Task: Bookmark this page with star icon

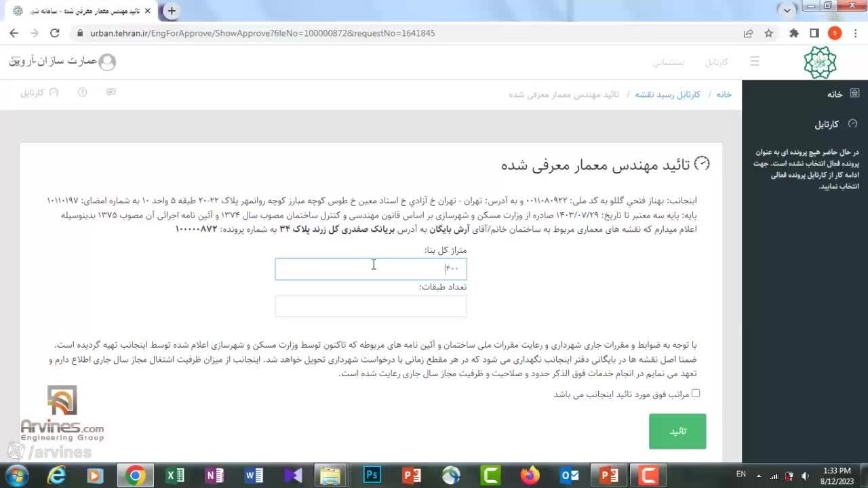Action: [768, 33]
